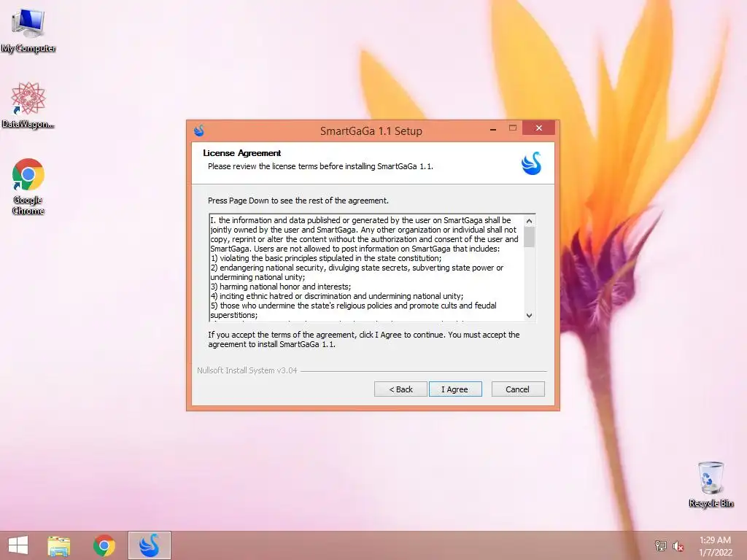This screenshot has width=747, height=560.
Task: Select the SmartGaGa installer taskbar icon
Action: [149, 545]
